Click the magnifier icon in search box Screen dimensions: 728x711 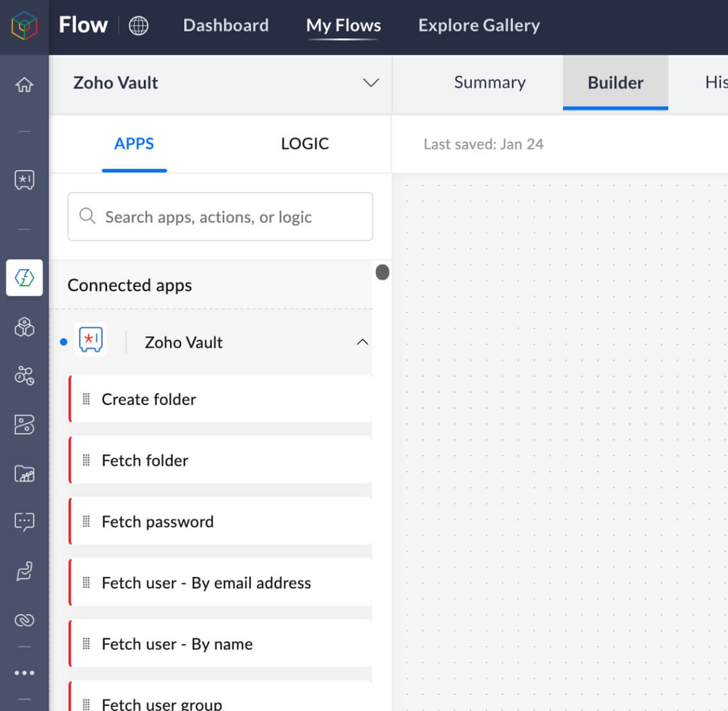click(87, 216)
